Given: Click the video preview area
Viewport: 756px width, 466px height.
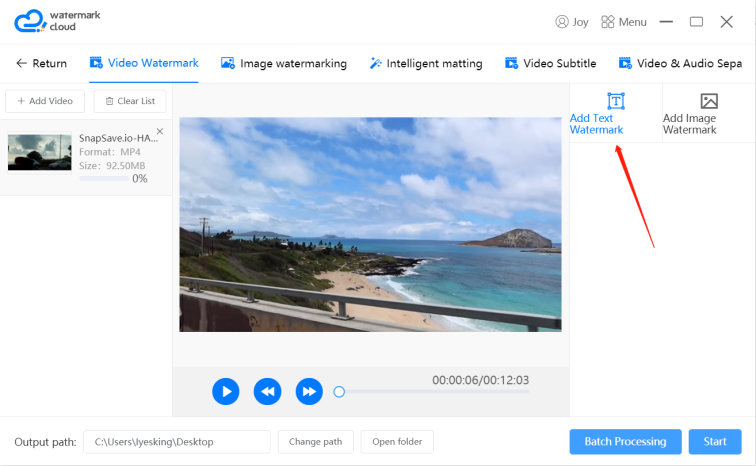Looking at the screenshot, I should [x=370, y=225].
